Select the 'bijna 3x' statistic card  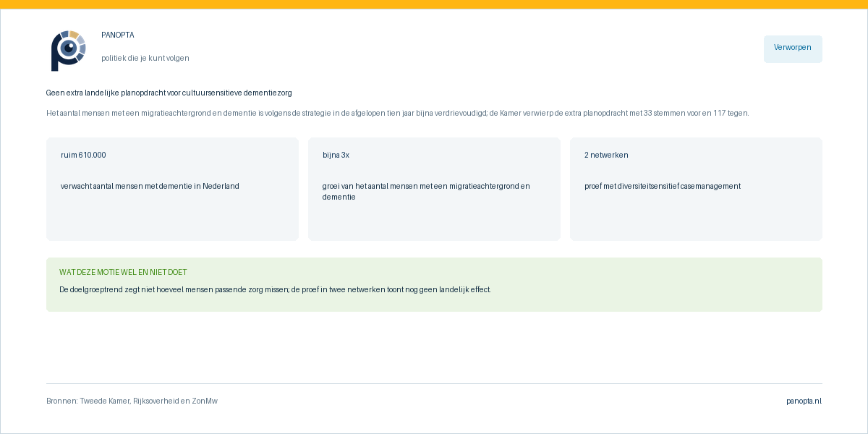click(x=434, y=189)
